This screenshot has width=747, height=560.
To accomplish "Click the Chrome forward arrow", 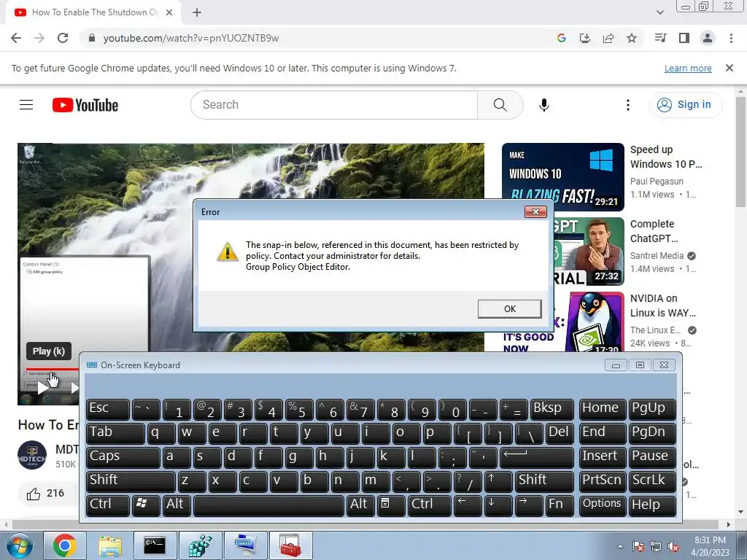I will point(39,38).
